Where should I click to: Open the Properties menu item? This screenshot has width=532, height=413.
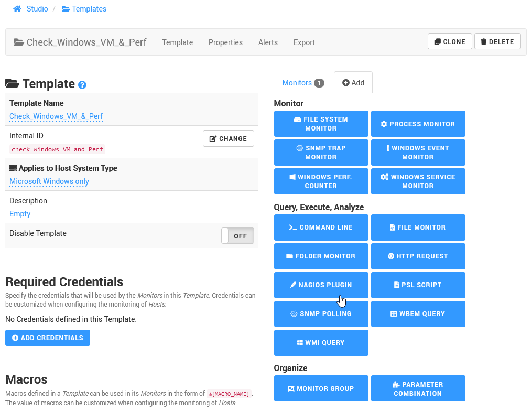pyautogui.click(x=225, y=42)
